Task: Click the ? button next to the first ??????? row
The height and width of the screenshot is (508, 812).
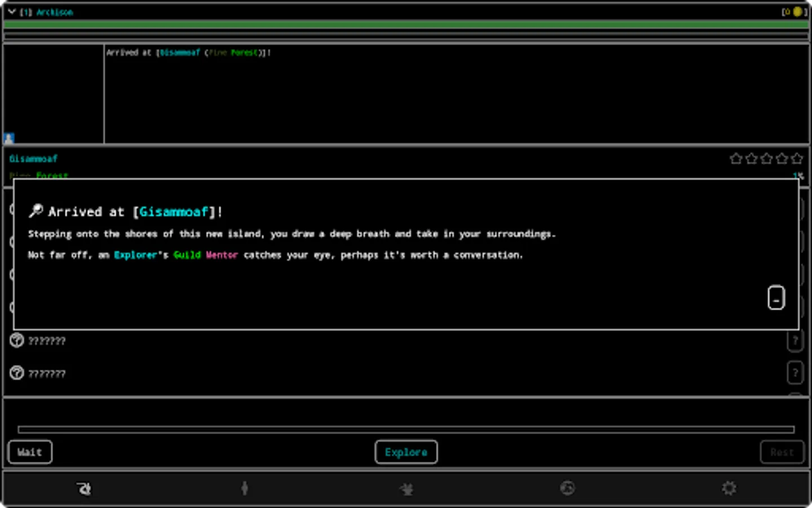Action: point(795,340)
